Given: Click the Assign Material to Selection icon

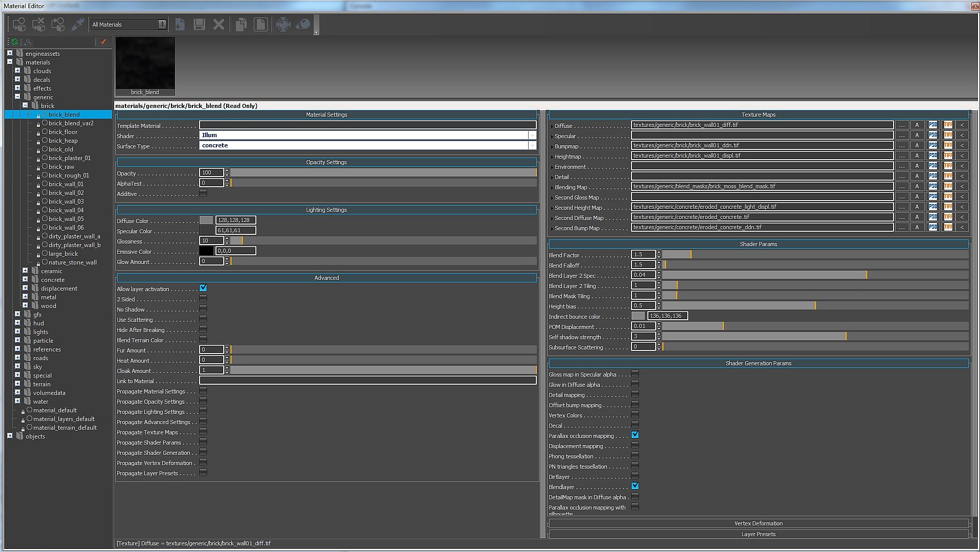Looking at the screenshot, I should (x=19, y=24).
